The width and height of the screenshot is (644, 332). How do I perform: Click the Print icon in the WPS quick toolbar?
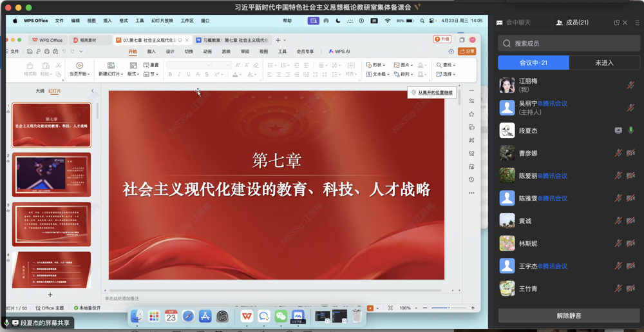(x=47, y=52)
